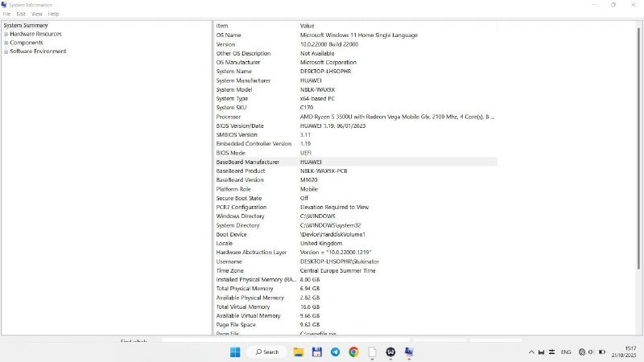Click 'Central Europe Summer Time' value
644x362 pixels.
337,271
